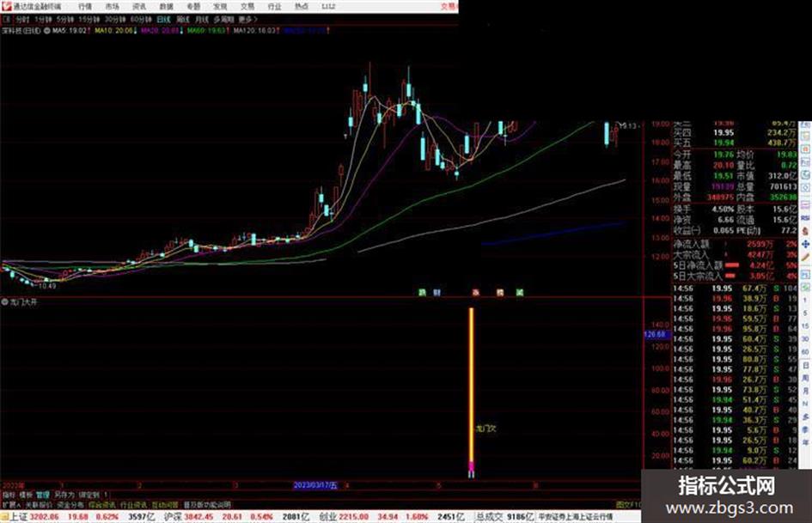This screenshot has width=812, height=523.
Task: Open the 数据 menu
Action: point(166,6)
